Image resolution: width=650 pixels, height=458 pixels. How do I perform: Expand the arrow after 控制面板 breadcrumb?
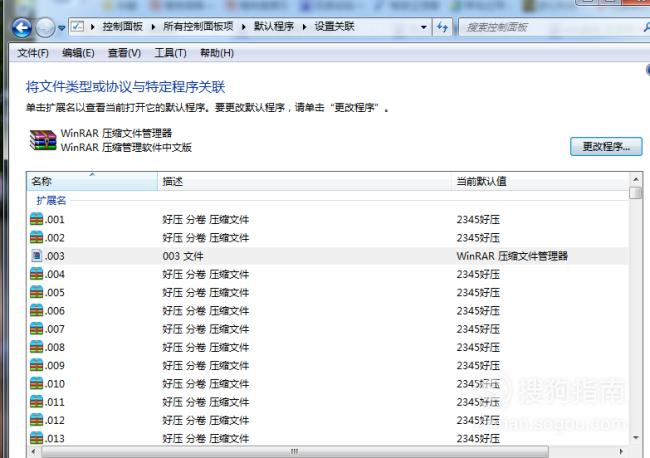(153, 27)
